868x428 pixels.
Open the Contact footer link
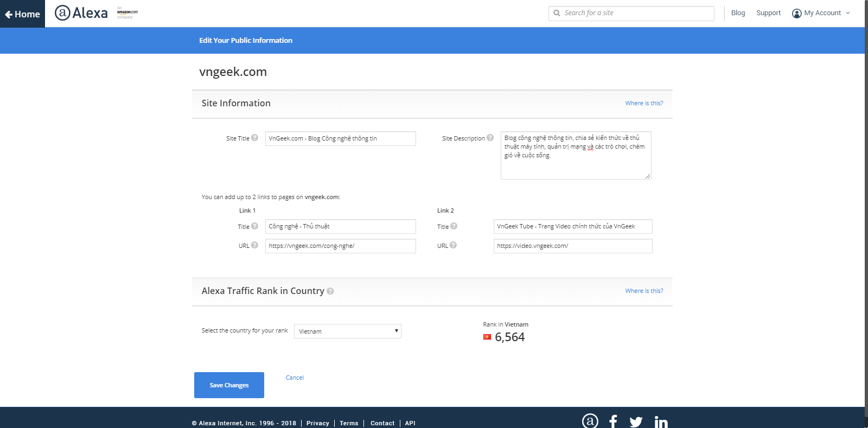point(382,423)
